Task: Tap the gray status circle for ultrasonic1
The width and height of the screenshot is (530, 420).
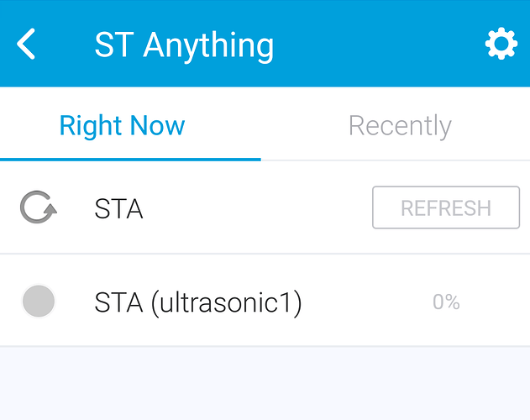Action: [38, 301]
